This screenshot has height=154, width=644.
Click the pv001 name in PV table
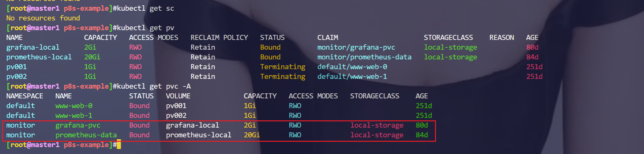[x=17, y=67]
